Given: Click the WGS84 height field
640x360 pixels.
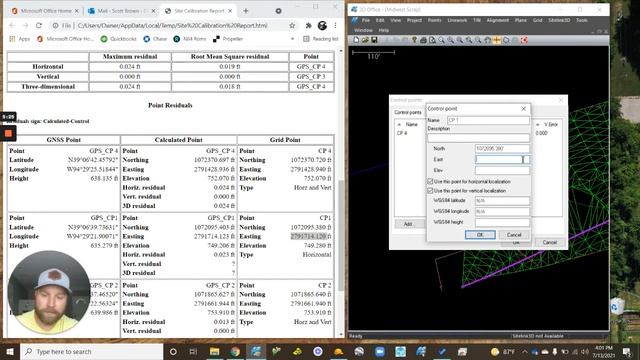Looking at the screenshot, I should 502,222.
